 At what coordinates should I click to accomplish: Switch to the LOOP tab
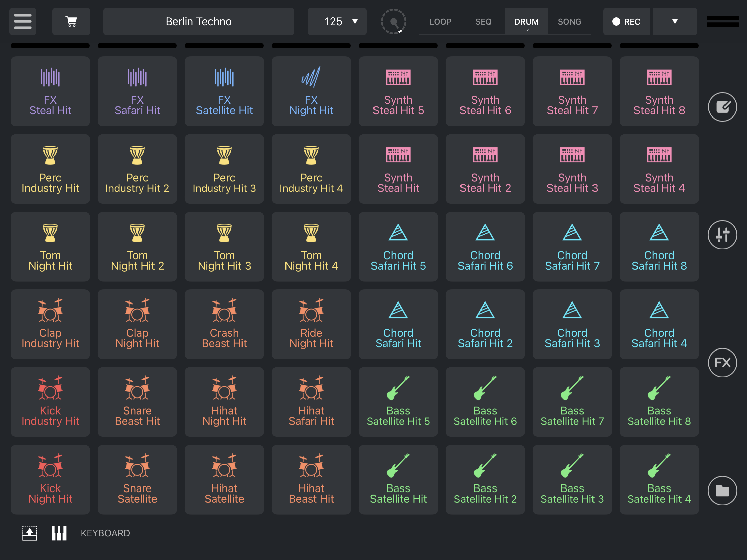coord(440,21)
